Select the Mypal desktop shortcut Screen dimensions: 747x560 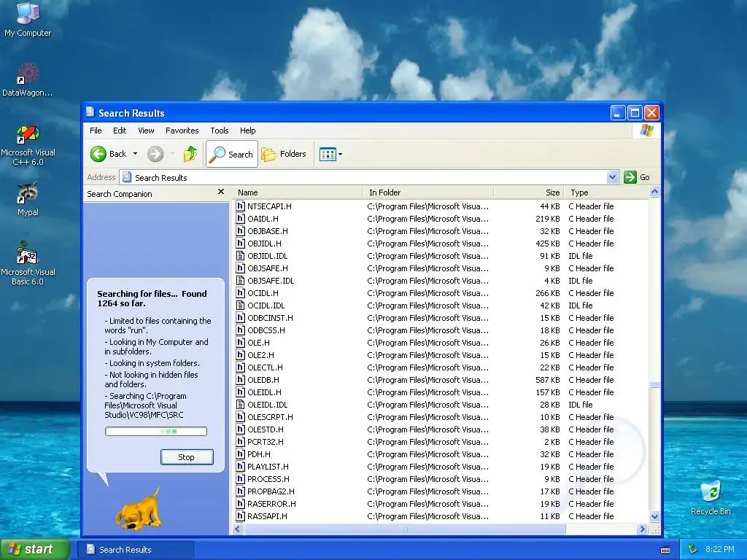28,199
